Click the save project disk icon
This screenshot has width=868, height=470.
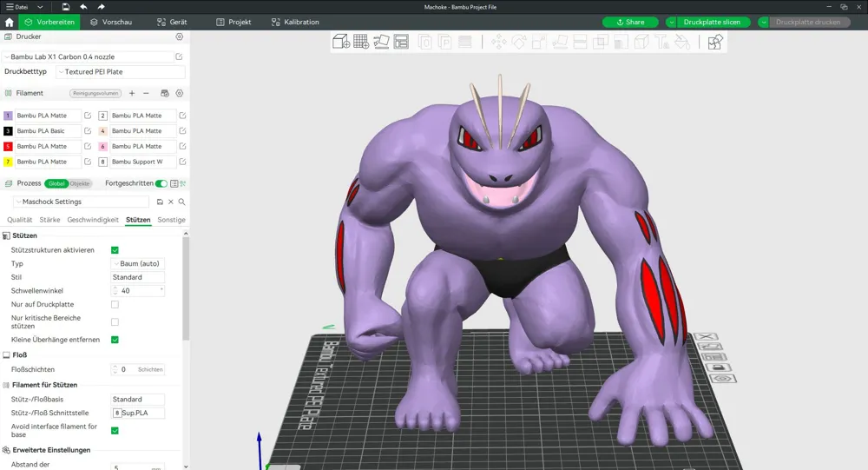click(66, 7)
